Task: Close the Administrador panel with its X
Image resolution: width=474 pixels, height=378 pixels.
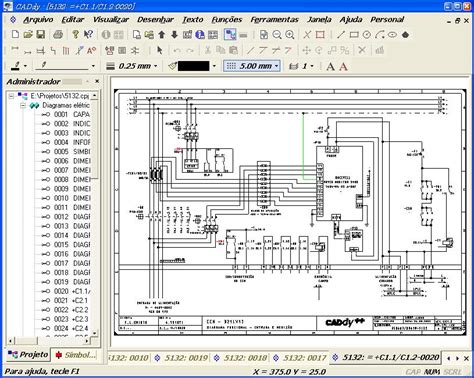Action: point(97,81)
